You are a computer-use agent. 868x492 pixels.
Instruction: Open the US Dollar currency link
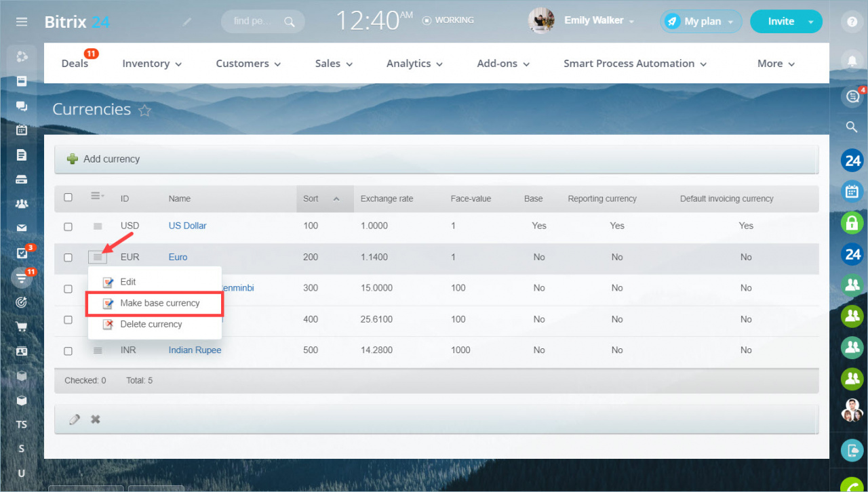(187, 226)
